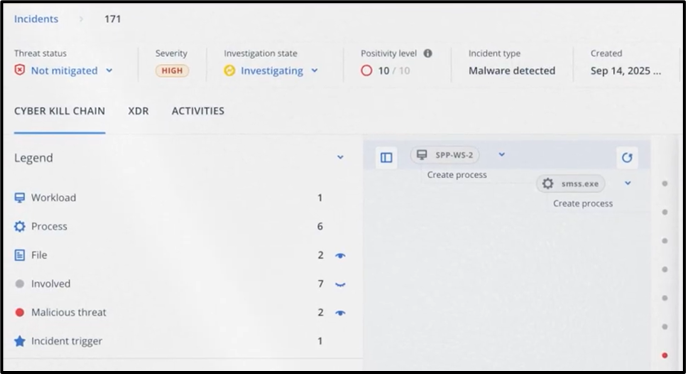Click Create process label under SPP-WS-2
This screenshot has width=686, height=374.
(457, 175)
